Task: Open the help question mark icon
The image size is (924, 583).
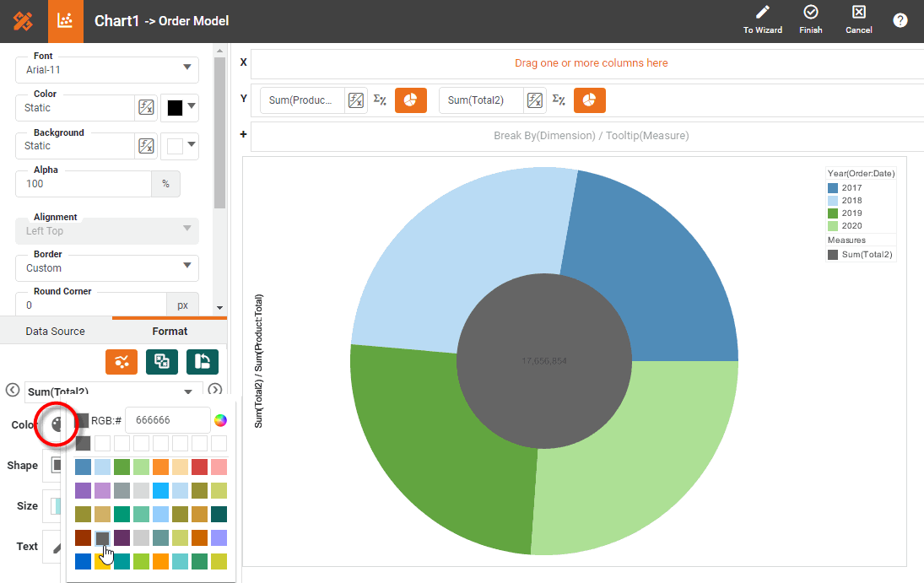Action: click(x=900, y=20)
